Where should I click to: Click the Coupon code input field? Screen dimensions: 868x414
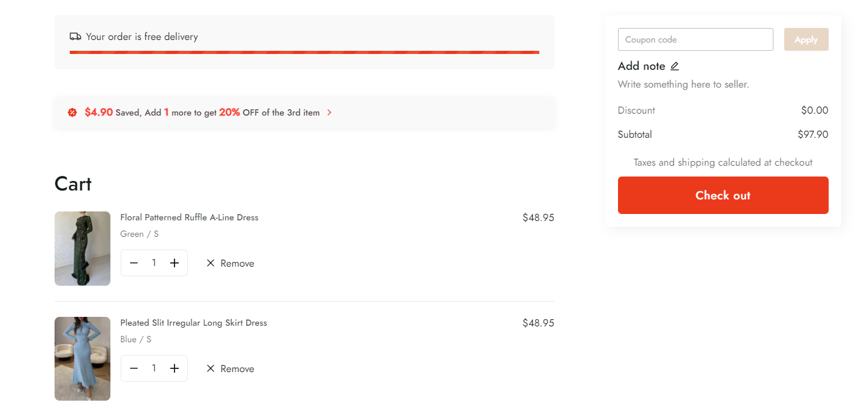tap(695, 39)
